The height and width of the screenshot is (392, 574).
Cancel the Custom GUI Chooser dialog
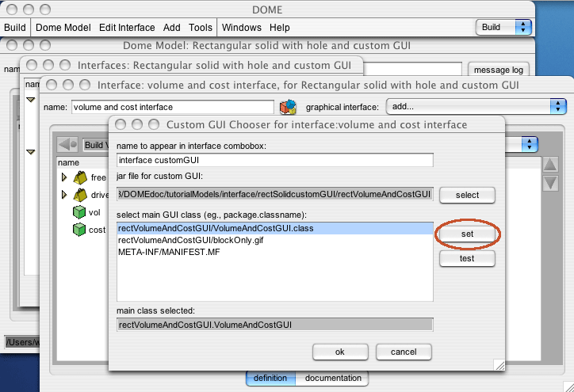(x=404, y=352)
